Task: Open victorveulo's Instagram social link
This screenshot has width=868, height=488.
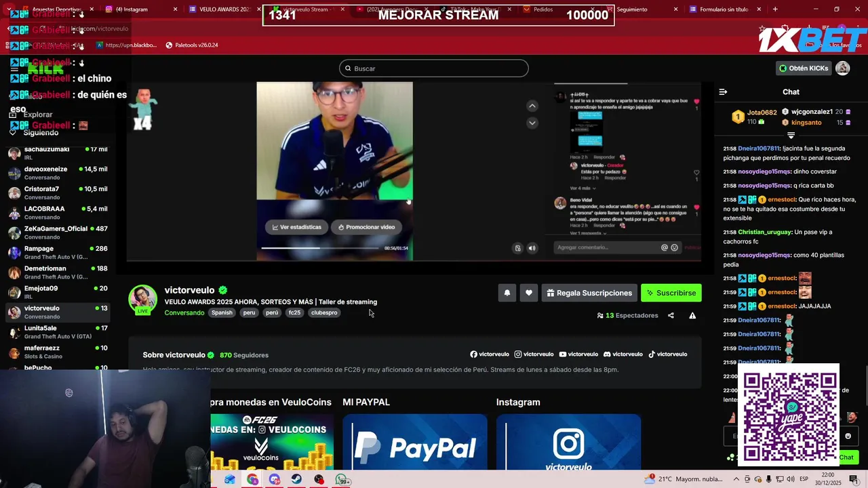Action: (534, 354)
